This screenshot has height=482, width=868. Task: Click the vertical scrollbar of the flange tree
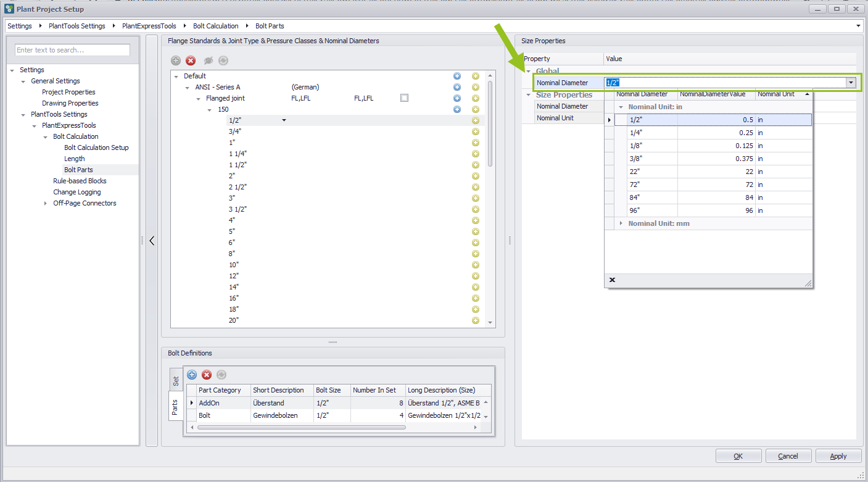pyautogui.click(x=490, y=123)
